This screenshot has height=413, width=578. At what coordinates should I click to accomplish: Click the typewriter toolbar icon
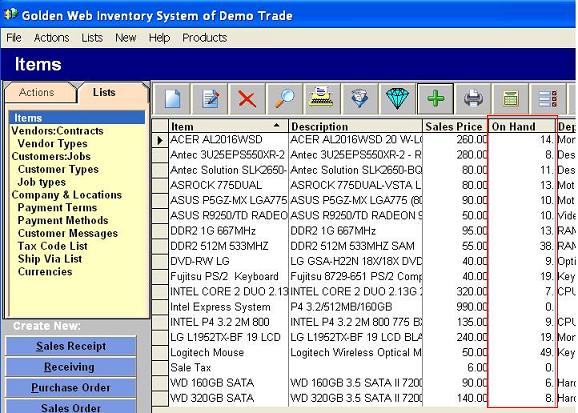323,99
